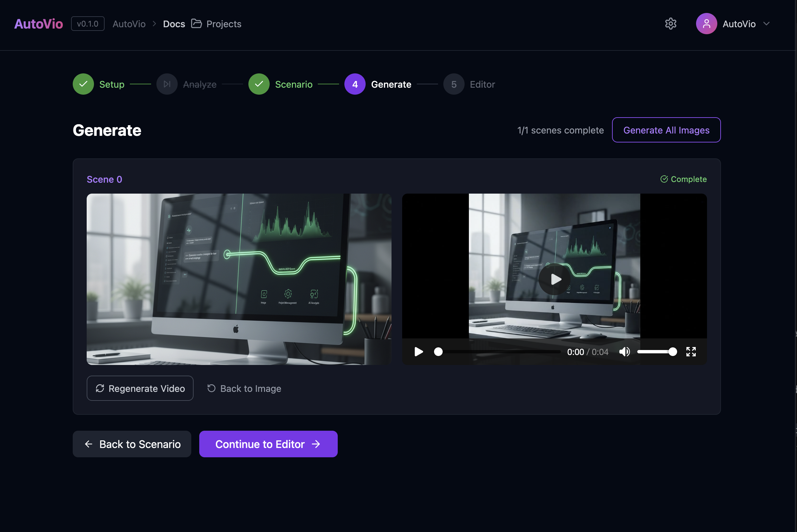
Task: Click the Regenerate Video button
Action: (140, 388)
